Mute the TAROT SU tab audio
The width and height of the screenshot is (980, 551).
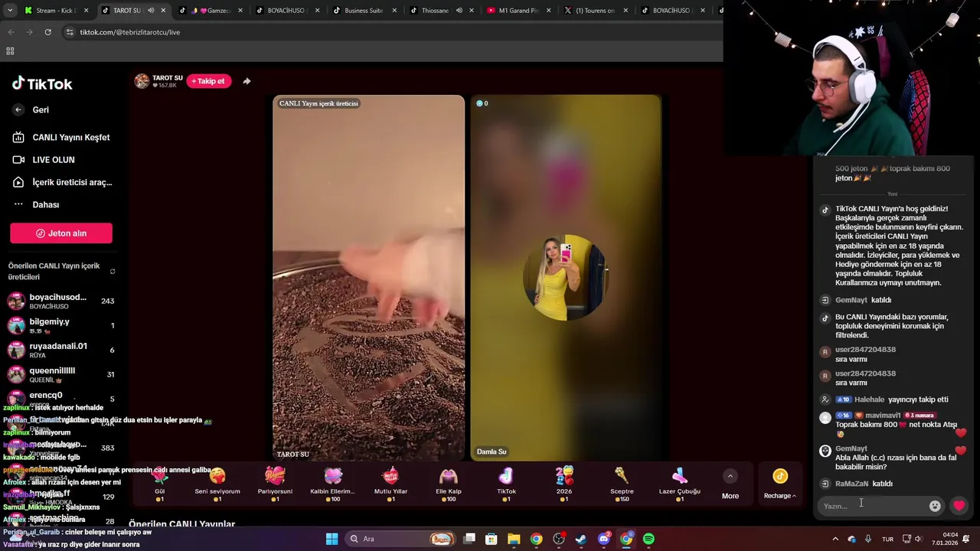[x=151, y=11]
